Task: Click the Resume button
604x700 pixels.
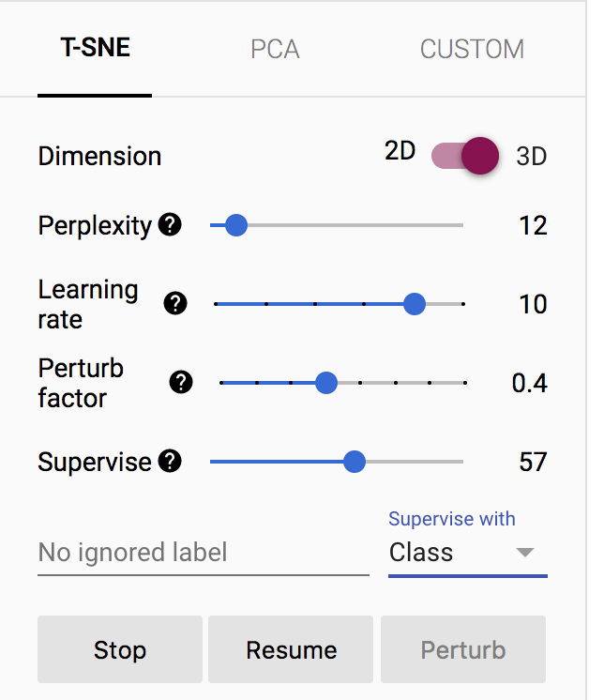Action: pos(291,649)
